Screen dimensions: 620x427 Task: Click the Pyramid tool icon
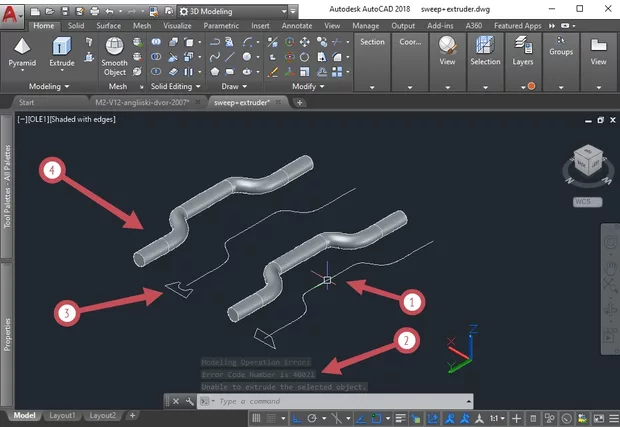pos(22,48)
